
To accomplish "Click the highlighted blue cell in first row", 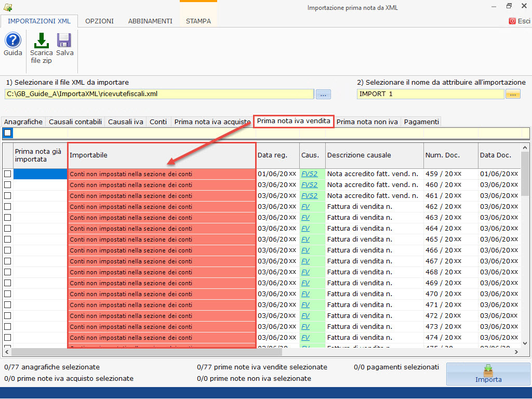I will point(40,174).
